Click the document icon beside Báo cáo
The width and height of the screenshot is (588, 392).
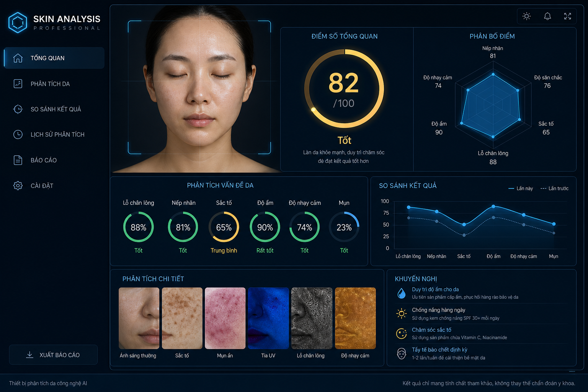(18, 160)
